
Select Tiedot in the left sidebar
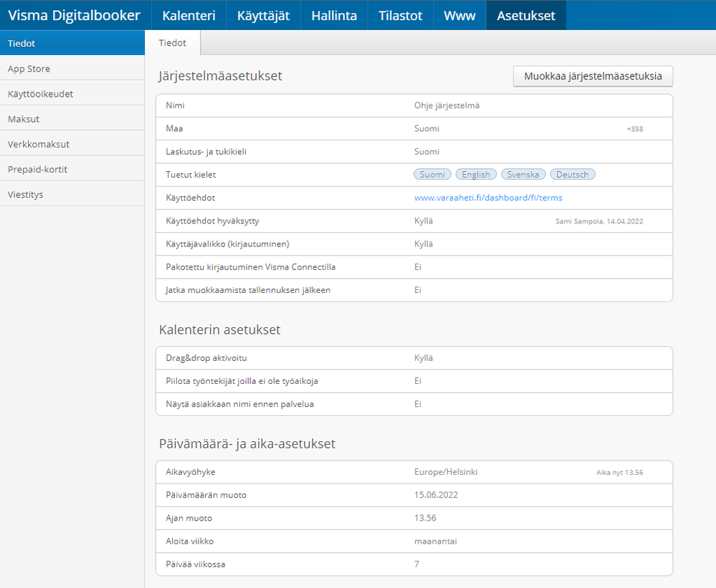point(72,44)
